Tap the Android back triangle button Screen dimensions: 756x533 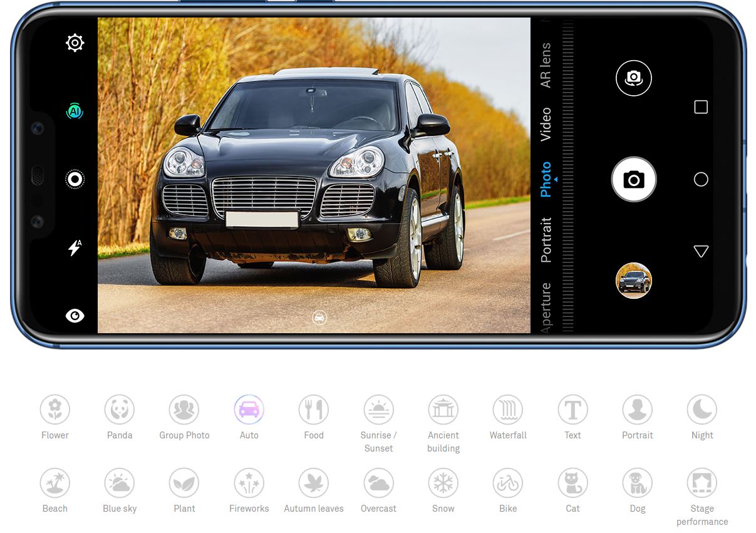coord(701,251)
